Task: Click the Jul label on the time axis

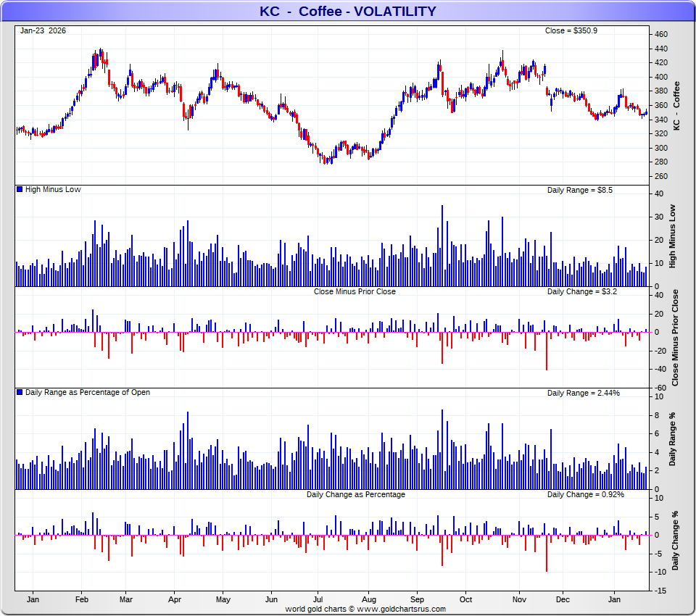Action: coord(318,600)
